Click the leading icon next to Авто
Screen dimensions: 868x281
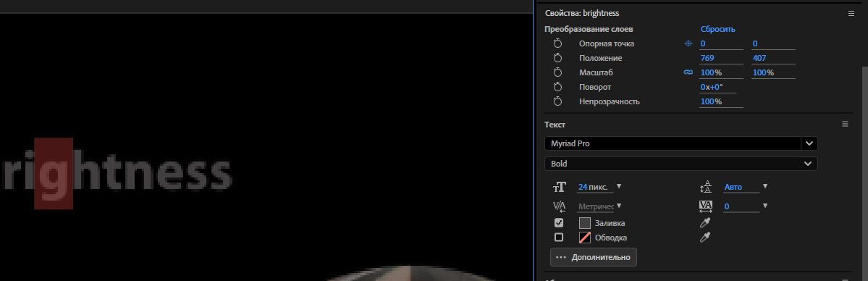pyautogui.click(x=705, y=187)
